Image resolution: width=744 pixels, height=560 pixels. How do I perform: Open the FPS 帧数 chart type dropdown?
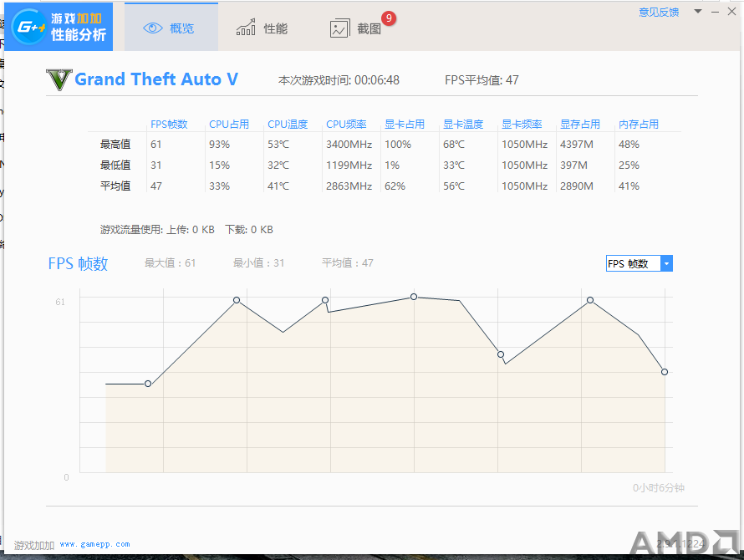click(x=640, y=263)
